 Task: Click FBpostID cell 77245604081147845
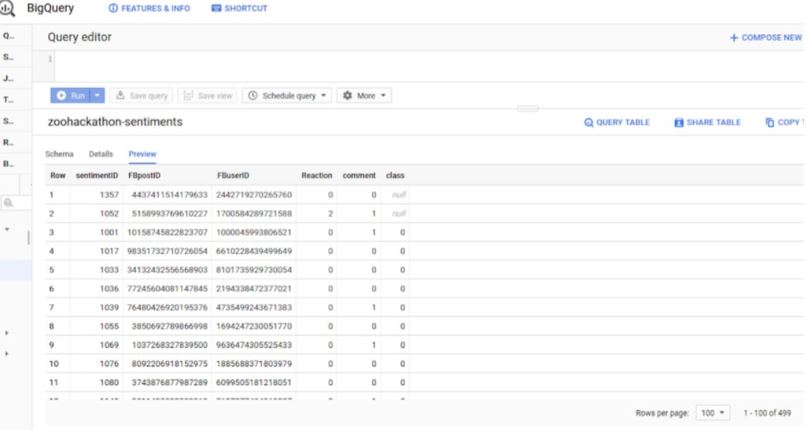(x=168, y=289)
